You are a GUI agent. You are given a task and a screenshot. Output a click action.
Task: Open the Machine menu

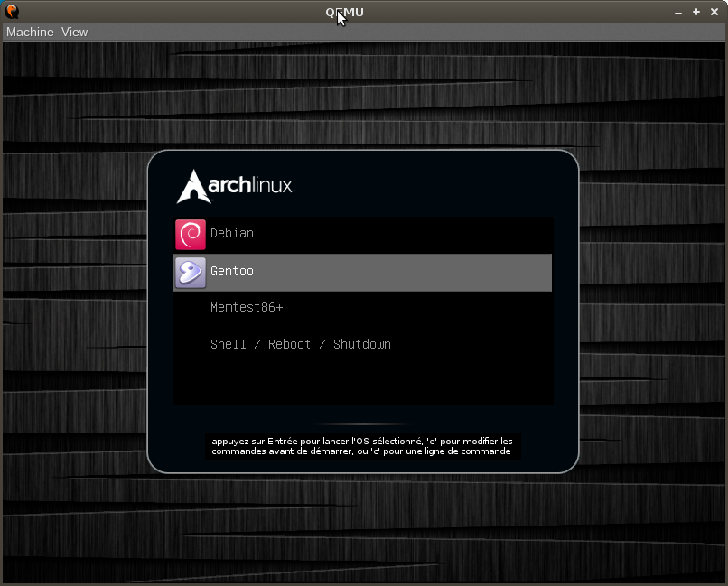click(x=30, y=32)
